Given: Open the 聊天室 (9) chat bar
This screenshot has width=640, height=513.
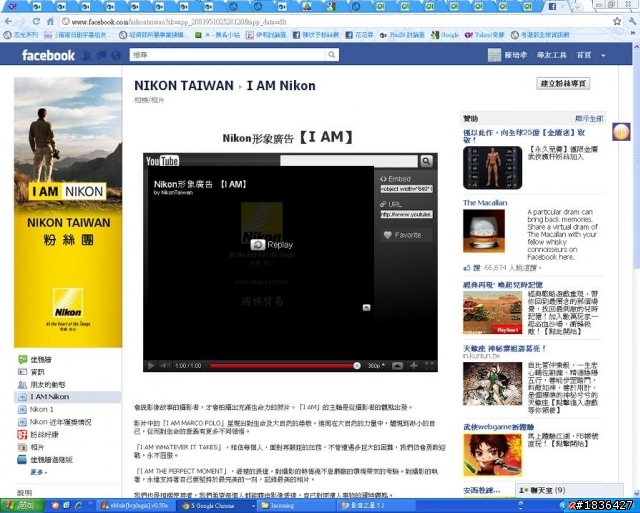Looking at the screenshot, I should [569, 490].
